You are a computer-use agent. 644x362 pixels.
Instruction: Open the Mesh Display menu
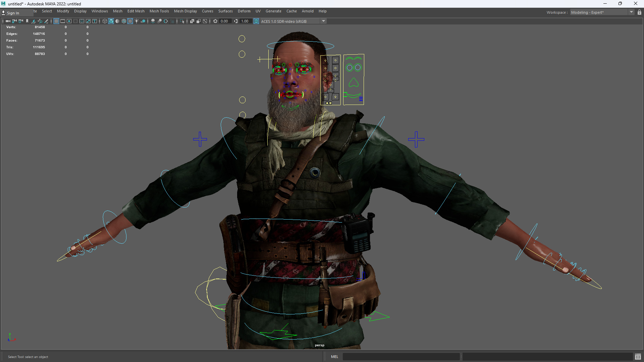click(185, 11)
